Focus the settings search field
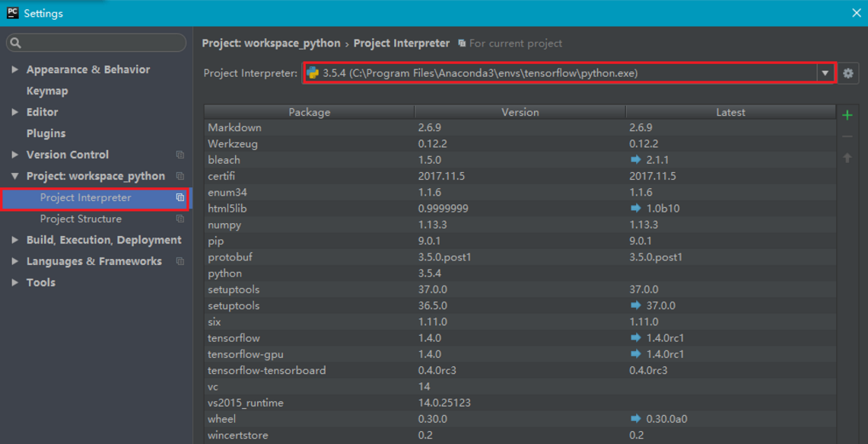Screen dimensions: 868x444 pyautogui.click(x=97, y=43)
